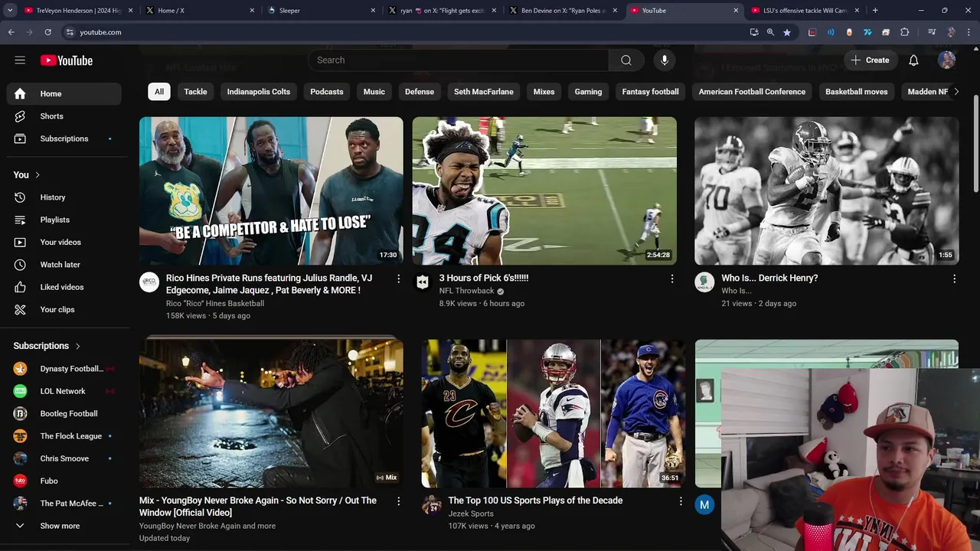
Task: Go to Subscriptions in the sidebar
Action: [x=64, y=139]
